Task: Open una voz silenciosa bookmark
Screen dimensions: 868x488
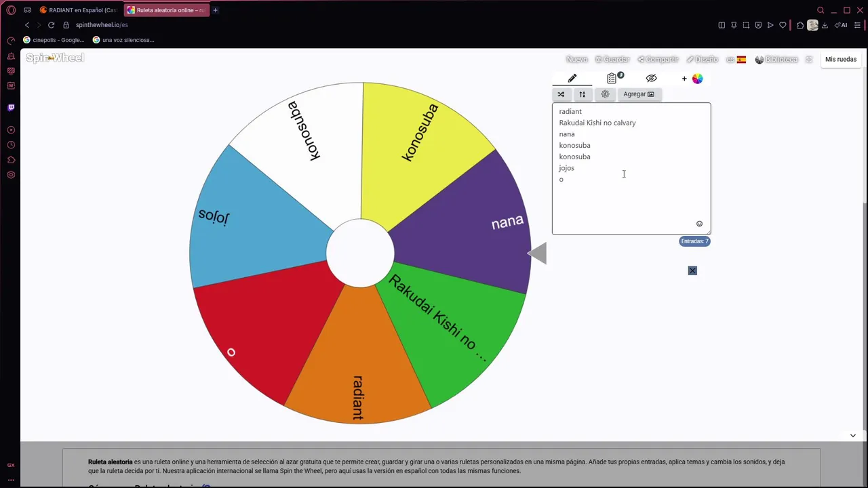Action: (123, 40)
